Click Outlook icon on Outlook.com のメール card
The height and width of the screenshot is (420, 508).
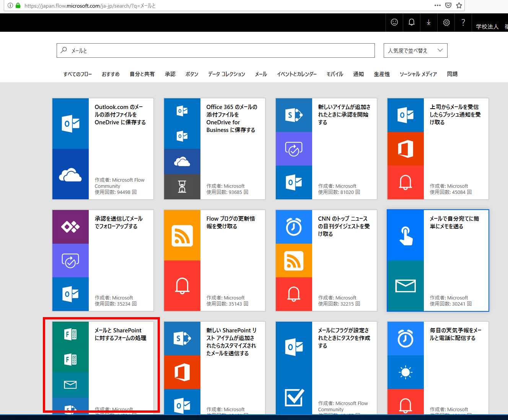[70, 124]
